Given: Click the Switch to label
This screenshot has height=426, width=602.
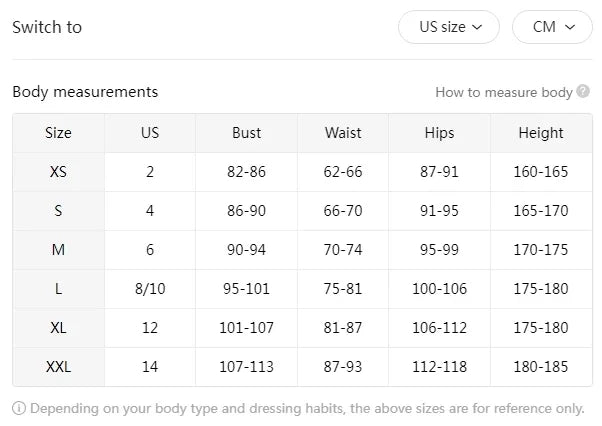Looking at the screenshot, I should tap(47, 27).
